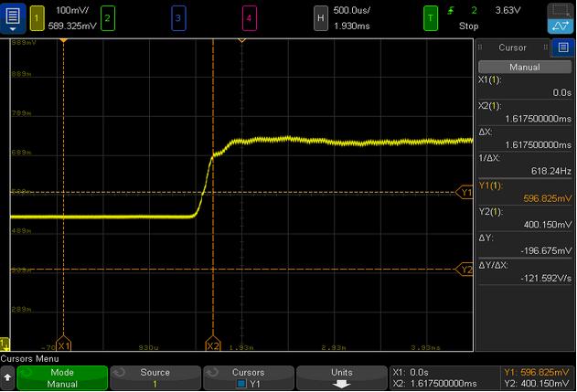Click the Cursor panel title
577x392 pixels.
pos(512,48)
